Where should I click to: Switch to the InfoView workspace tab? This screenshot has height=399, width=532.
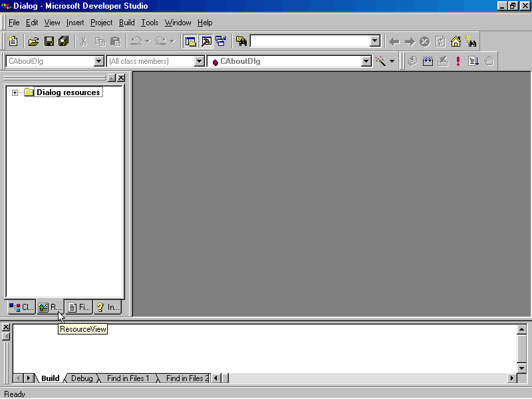[x=108, y=307]
